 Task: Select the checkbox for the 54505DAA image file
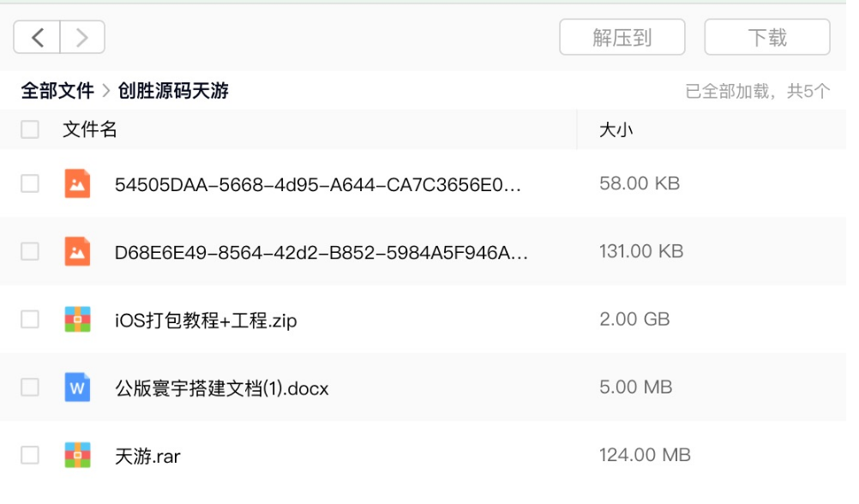click(31, 183)
